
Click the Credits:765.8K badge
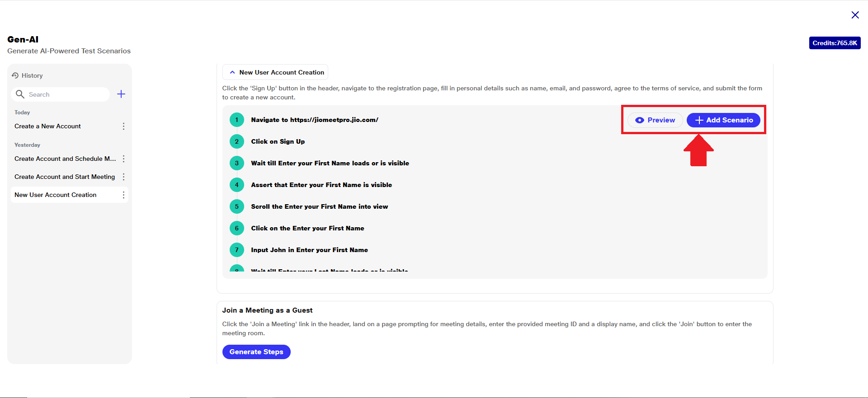(835, 43)
